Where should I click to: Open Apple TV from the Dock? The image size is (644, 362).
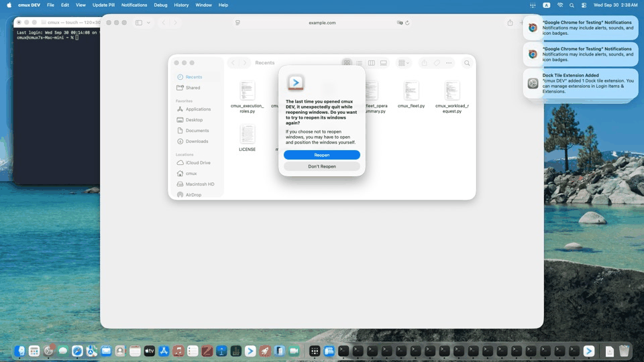150,351
